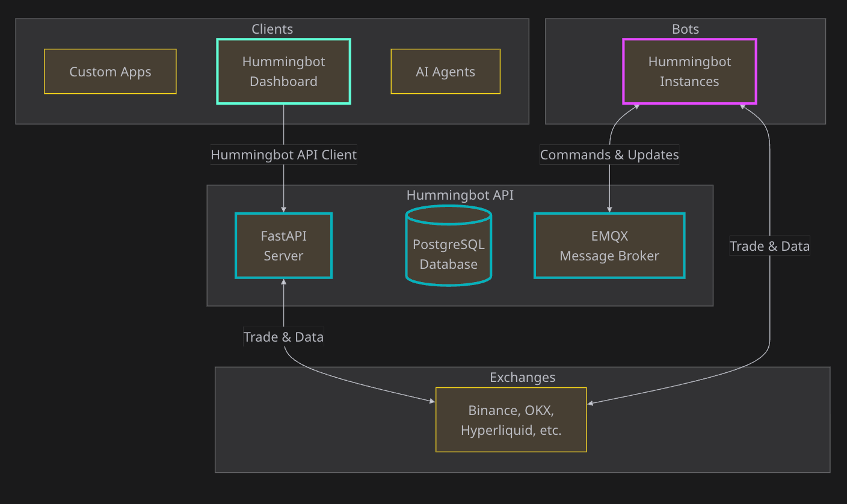Select the Hummingbot Instances node
The width and height of the screenshot is (847, 504).
point(689,72)
